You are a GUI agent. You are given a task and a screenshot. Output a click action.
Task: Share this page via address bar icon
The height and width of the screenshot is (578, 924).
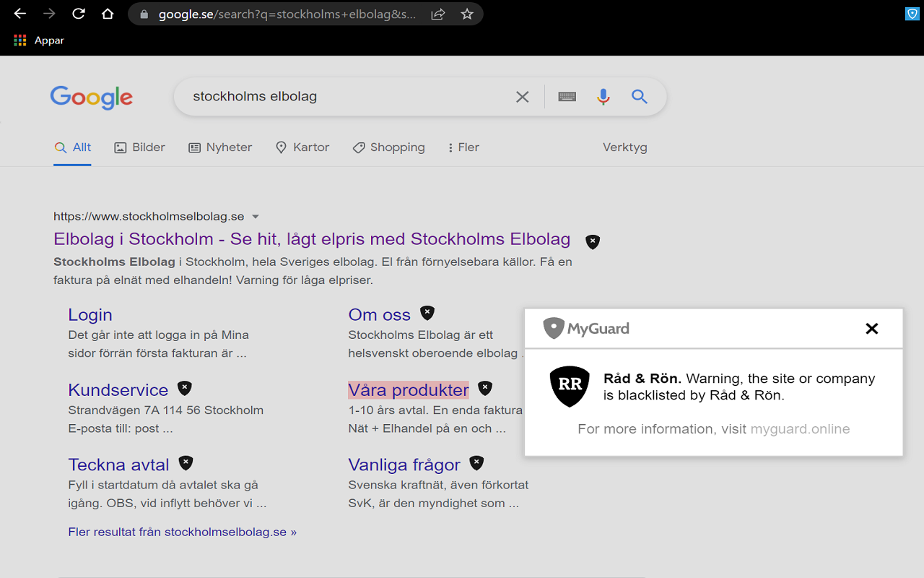pyautogui.click(x=437, y=14)
